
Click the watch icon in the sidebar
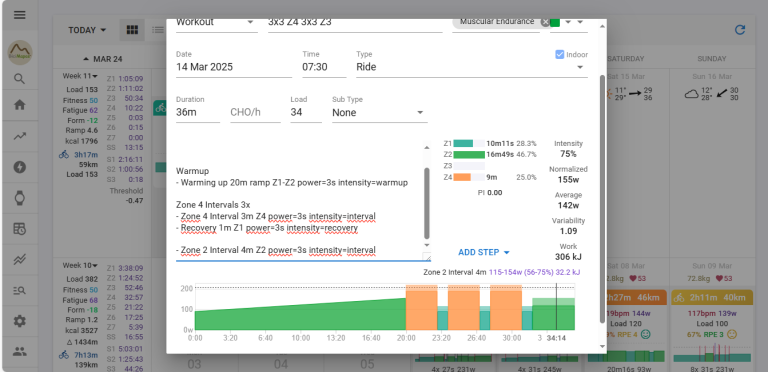pos(20,198)
